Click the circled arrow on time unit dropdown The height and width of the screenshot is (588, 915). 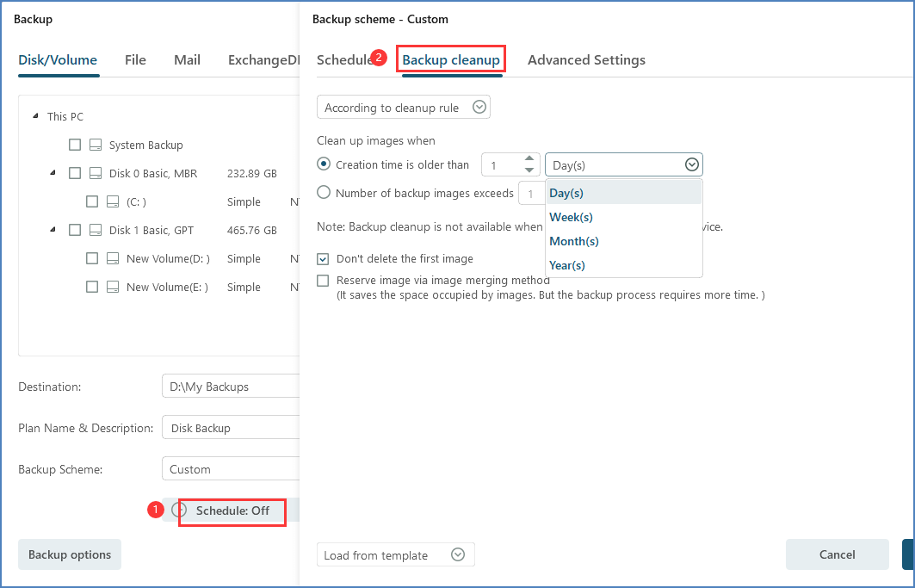pyautogui.click(x=691, y=165)
